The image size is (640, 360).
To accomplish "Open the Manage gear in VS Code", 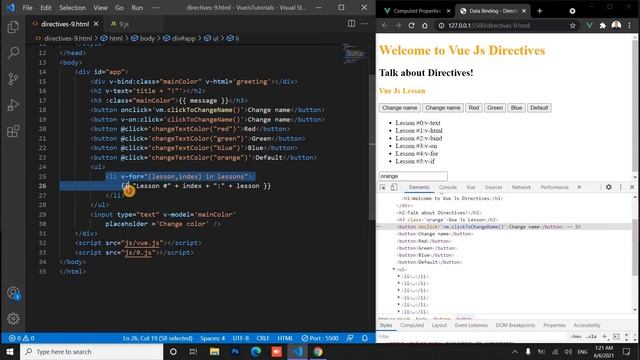I will click(x=13, y=318).
